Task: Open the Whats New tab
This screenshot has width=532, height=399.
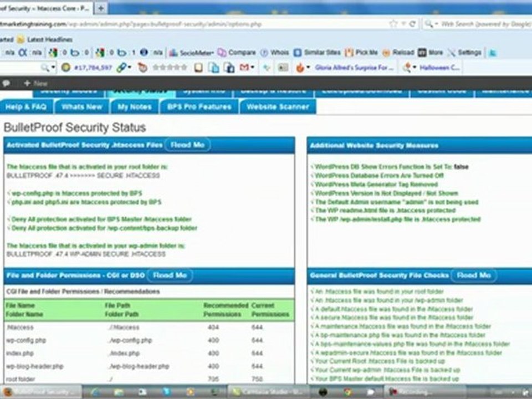Action: (82, 107)
